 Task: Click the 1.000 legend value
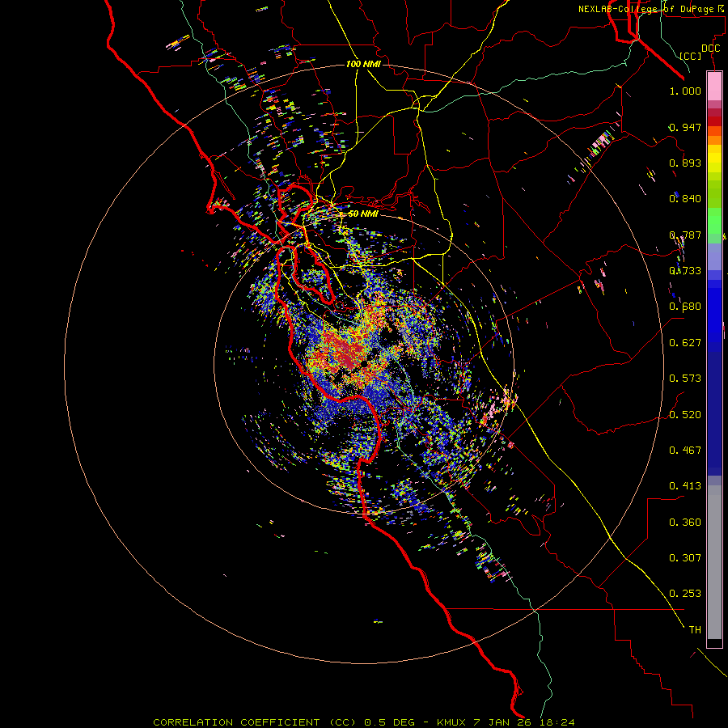coord(685,91)
